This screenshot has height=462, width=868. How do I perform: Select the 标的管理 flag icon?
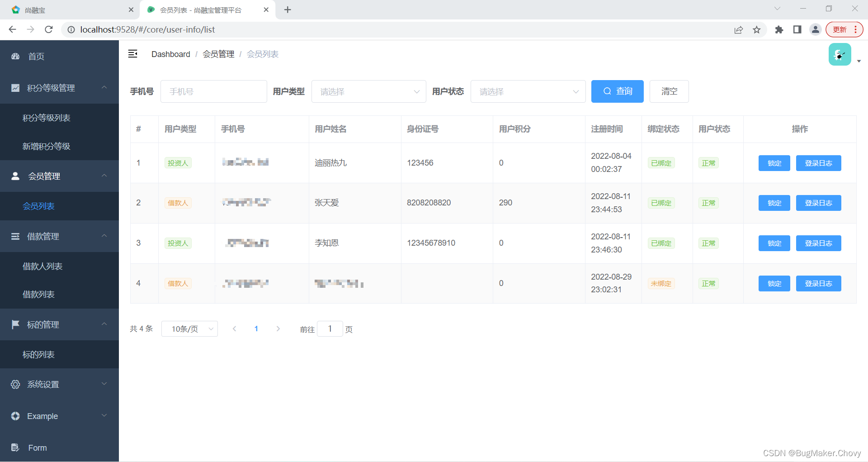tap(15, 324)
